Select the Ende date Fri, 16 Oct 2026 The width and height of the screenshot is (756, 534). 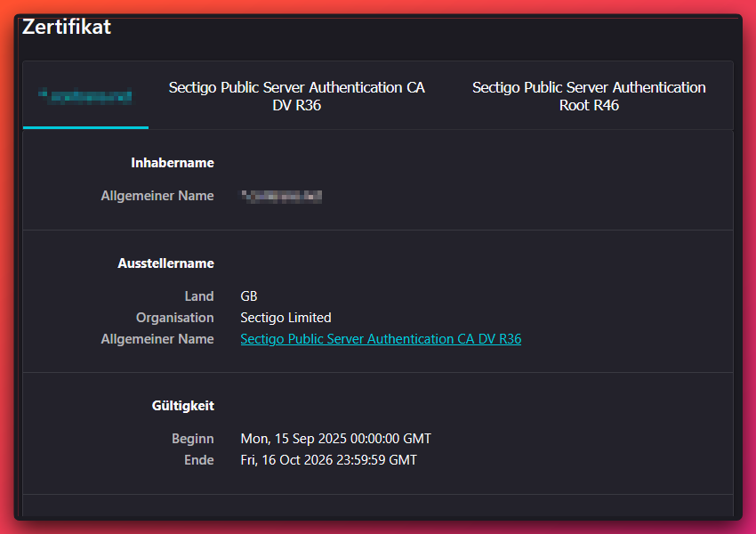coord(328,460)
